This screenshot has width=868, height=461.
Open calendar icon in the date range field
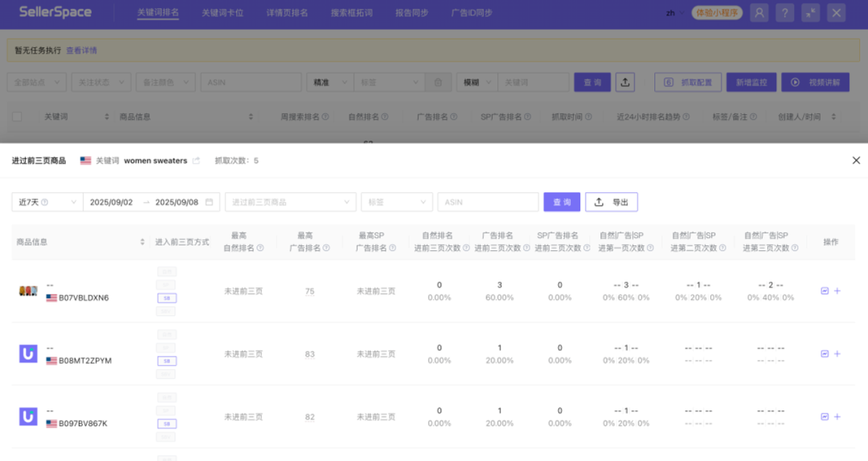[209, 202]
